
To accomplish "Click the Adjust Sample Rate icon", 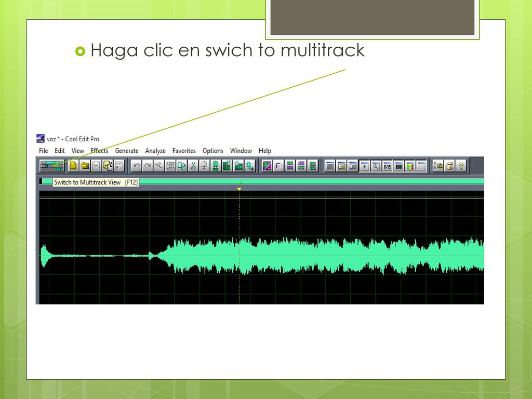I will tap(239, 166).
